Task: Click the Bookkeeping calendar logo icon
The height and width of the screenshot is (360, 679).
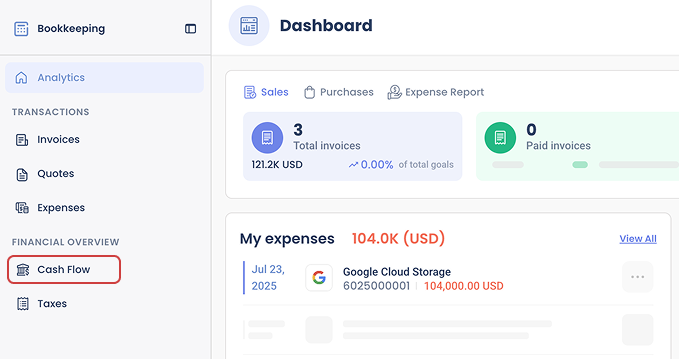Action: [x=21, y=29]
